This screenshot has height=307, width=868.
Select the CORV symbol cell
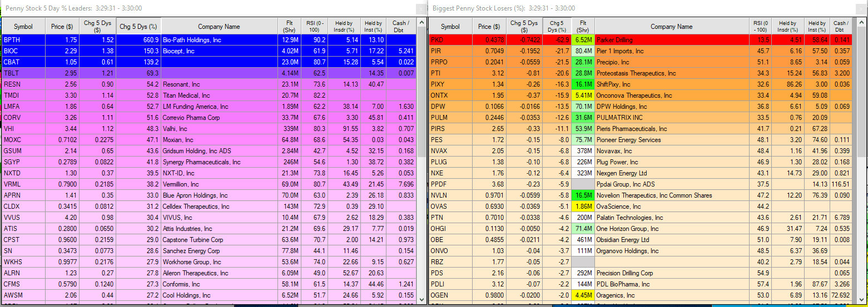click(x=23, y=118)
